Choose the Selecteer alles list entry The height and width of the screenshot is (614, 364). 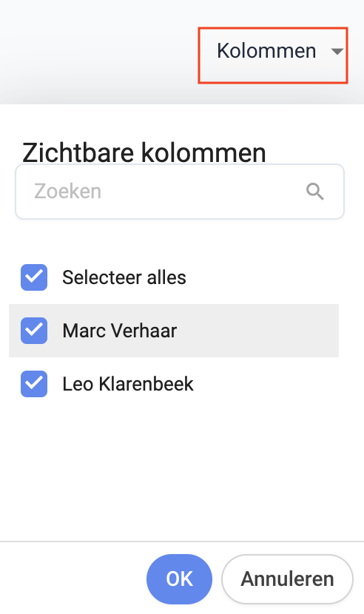click(x=174, y=277)
